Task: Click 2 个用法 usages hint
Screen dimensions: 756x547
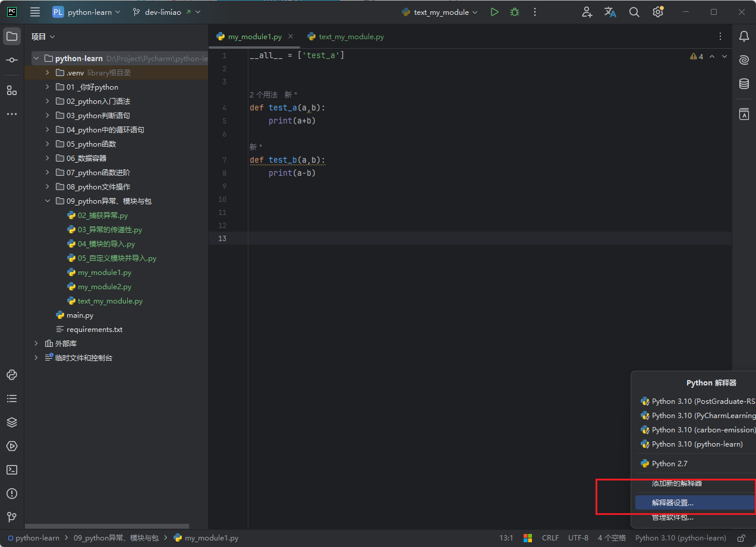Action: [263, 95]
